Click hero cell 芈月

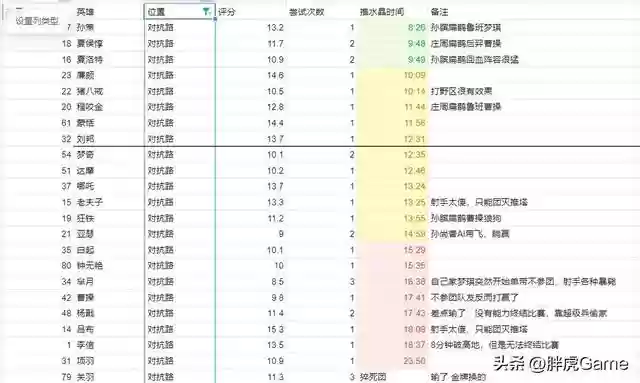pyautogui.click(x=85, y=282)
